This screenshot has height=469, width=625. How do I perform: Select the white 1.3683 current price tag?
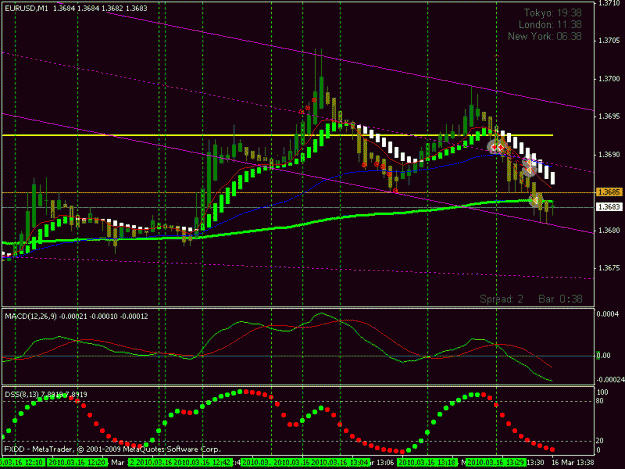pyautogui.click(x=609, y=207)
